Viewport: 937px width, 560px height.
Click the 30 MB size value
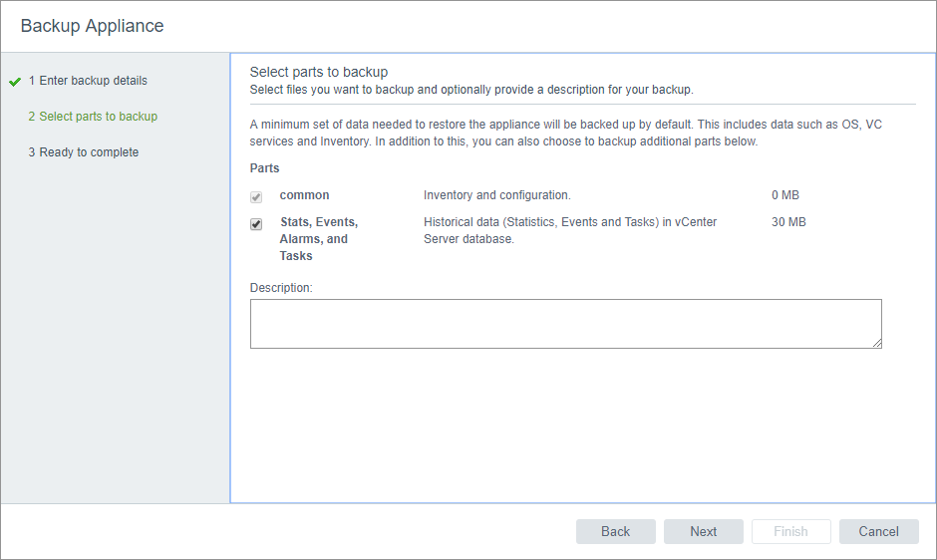click(x=788, y=222)
